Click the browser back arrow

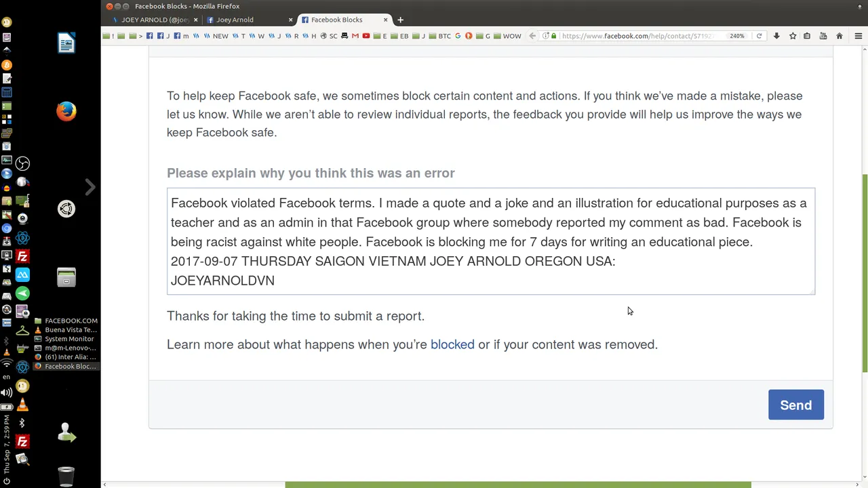point(532,36)
